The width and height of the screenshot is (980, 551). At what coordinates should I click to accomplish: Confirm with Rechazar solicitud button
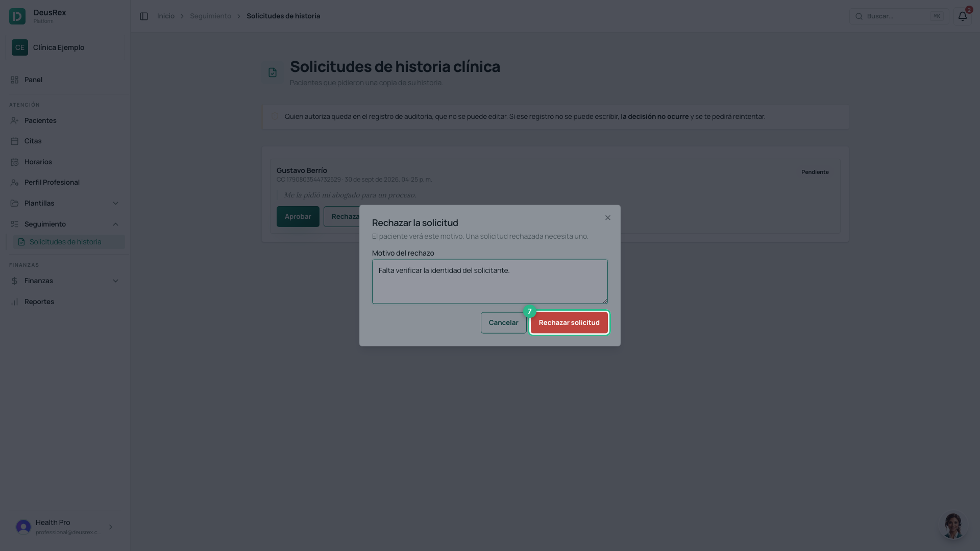(569, 323)
